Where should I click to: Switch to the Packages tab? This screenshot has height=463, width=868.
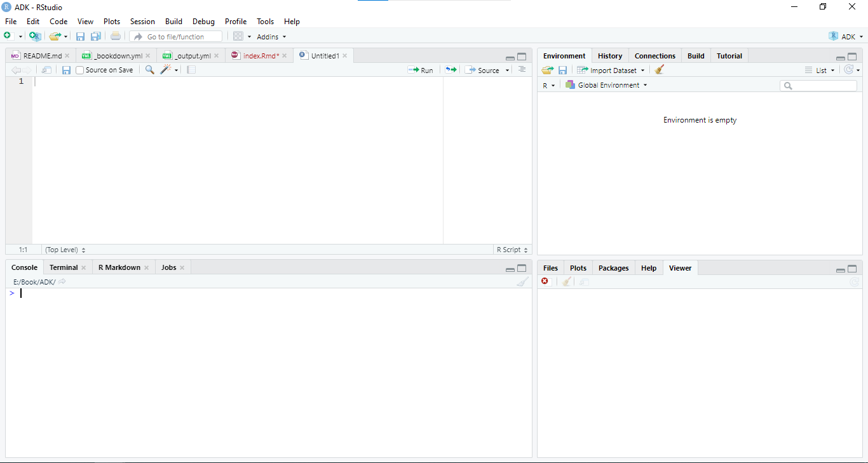(613, 268)
